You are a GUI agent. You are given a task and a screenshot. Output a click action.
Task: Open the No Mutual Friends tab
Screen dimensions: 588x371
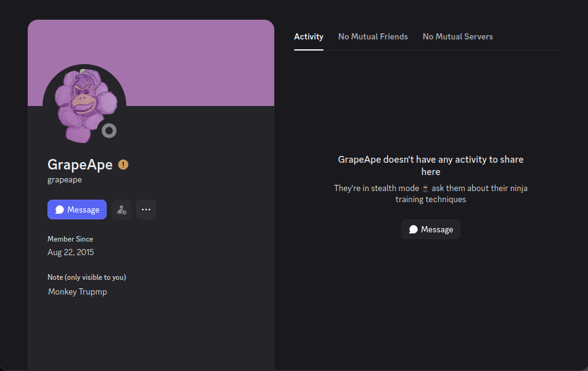373,37
